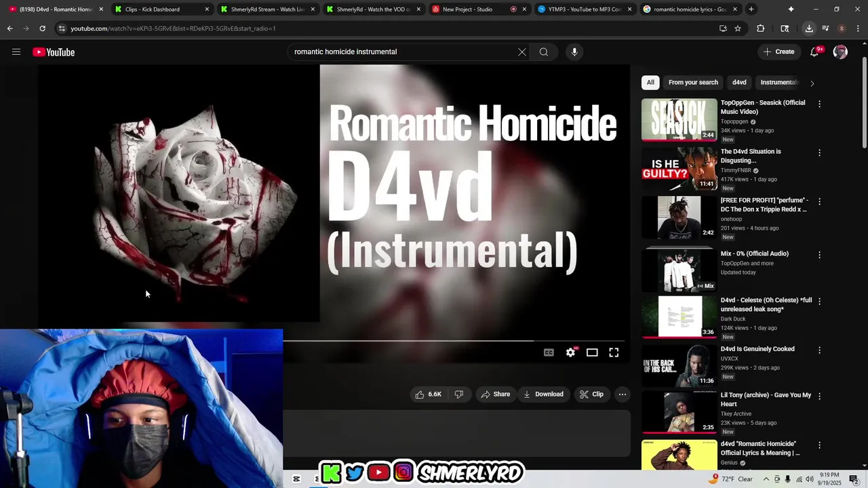Screen dimensions: 868x488
Task: Open options for TopOppGen Seasick video
Action: [x=819, y=104]
